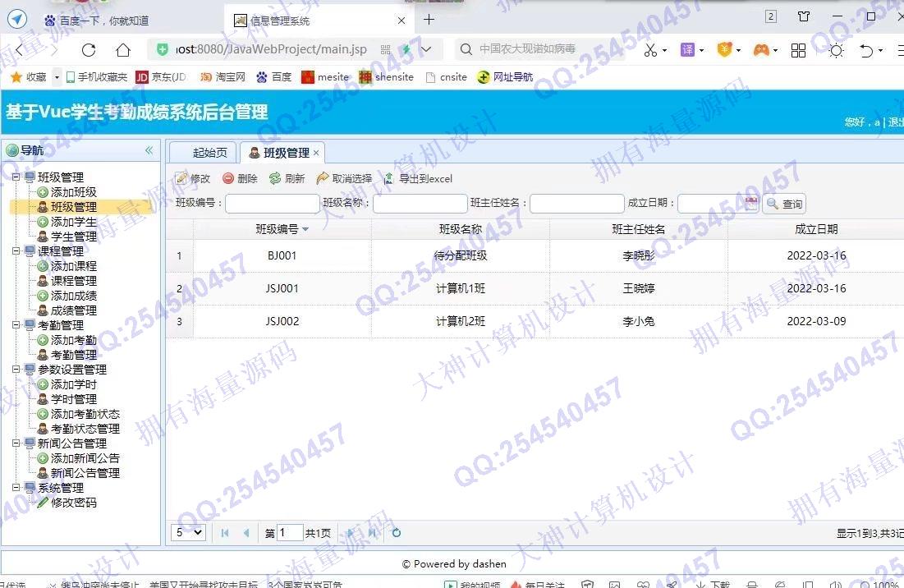Viewport: 904px width, 588px height.
Task: Click the 班级名称 column header
Action: coord(460,229)
